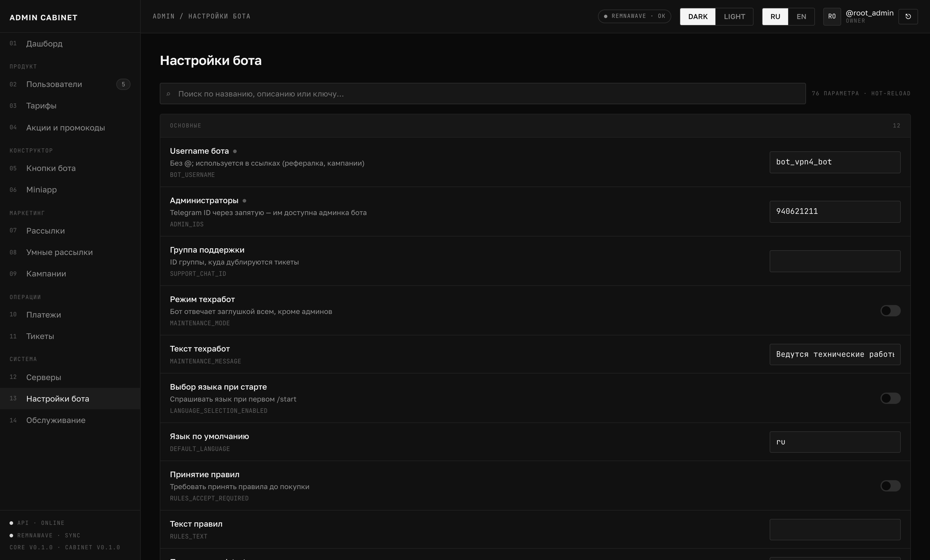Image resolution: width=930 pixels, height=560 pixels.
Task: Select RU interface language
Action: 775,17
